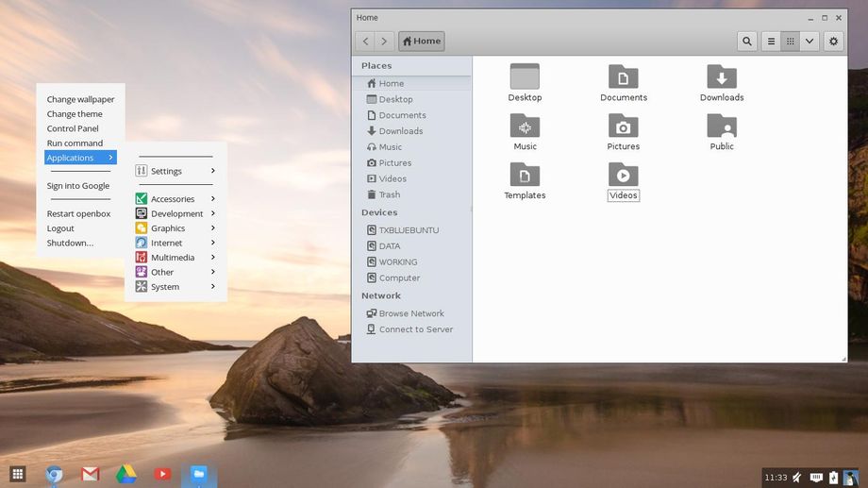Select Run command menu entry
Viewport: 868px width, 488px height.
[80, 143]
